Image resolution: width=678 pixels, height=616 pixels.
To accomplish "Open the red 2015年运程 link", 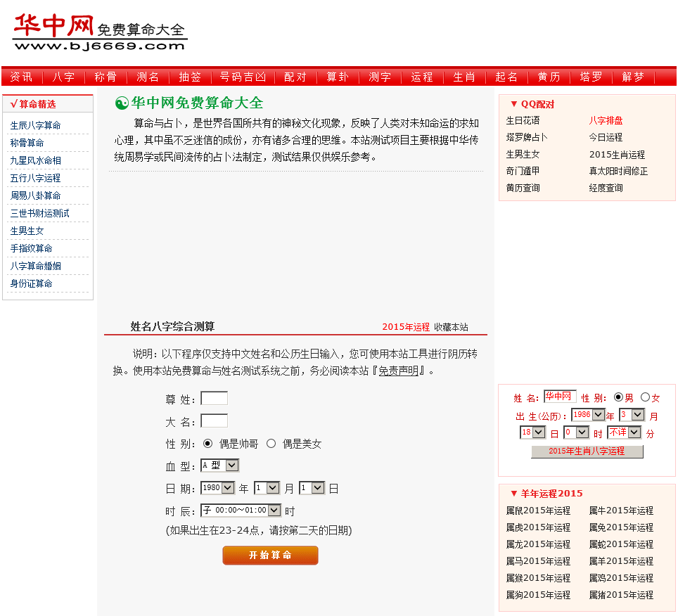I will click(406, 327).
